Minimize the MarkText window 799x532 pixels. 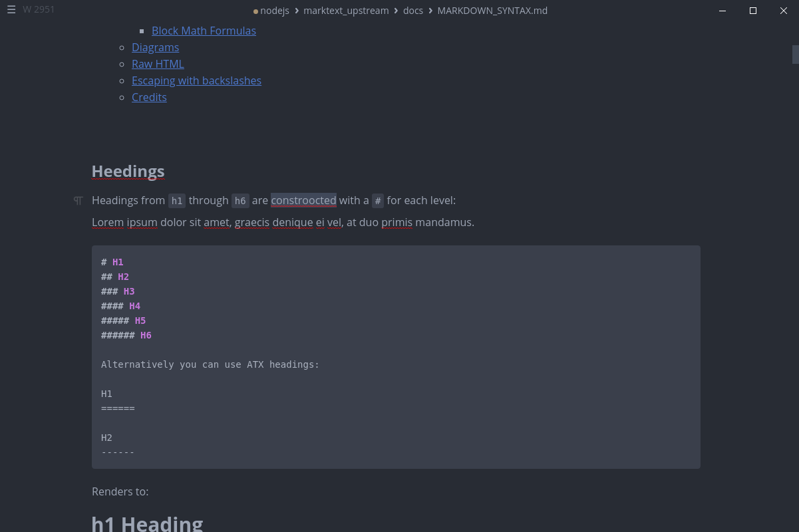(x=722, y=11)
